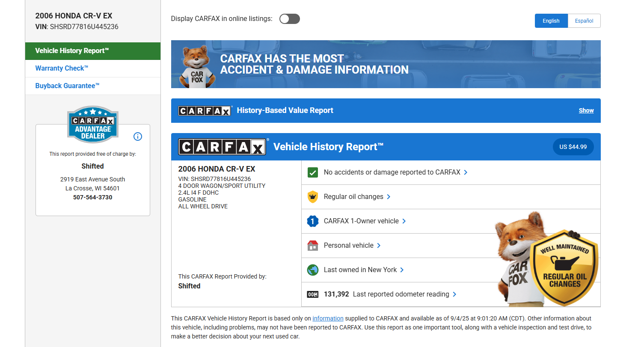This screenshot has width=644, height=347.
Task: Switch report language to Español
Action: point(584,21)
